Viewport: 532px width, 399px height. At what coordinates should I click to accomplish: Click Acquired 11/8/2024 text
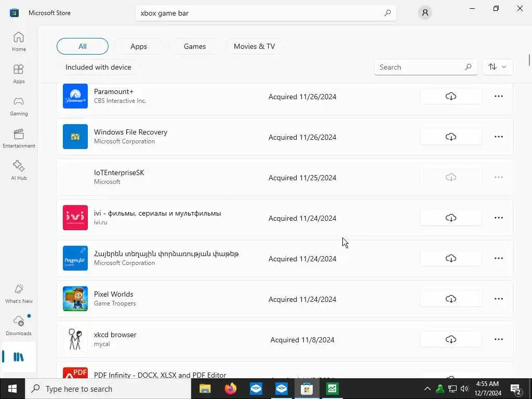[x=302, y=340]
